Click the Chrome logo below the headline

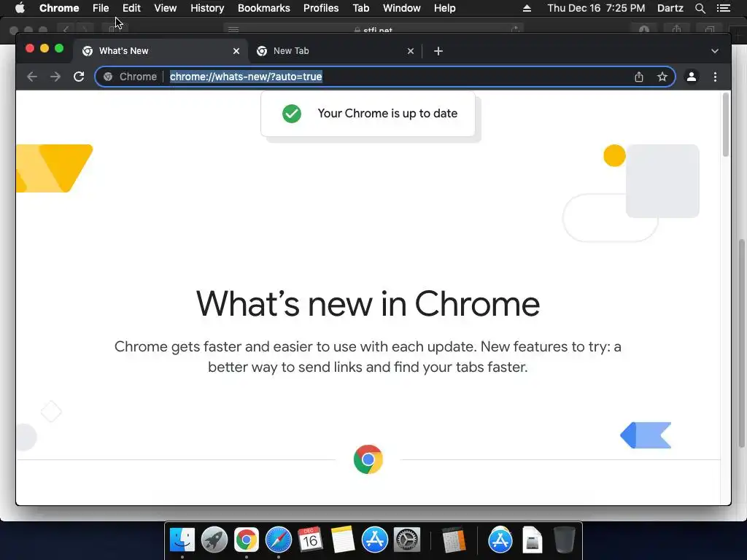click(x=368, y=459)
